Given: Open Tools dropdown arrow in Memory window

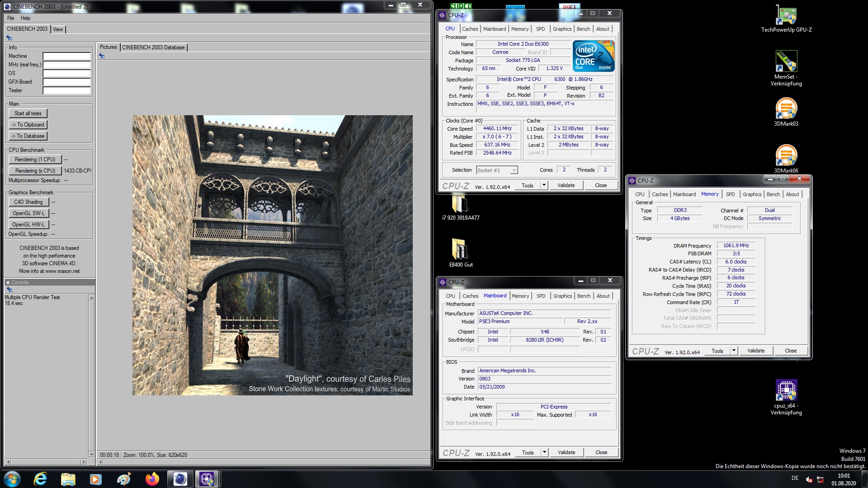Looking at the screenshot, I should pos(734,351).
